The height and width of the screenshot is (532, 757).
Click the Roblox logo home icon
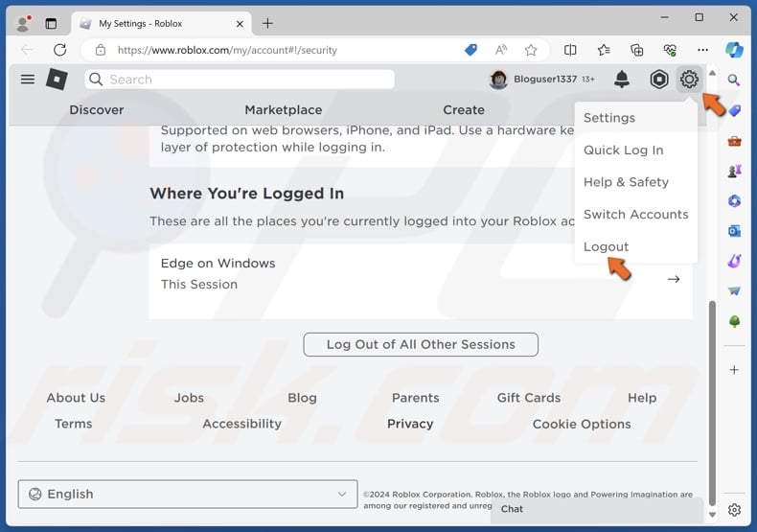click(57, 80)
